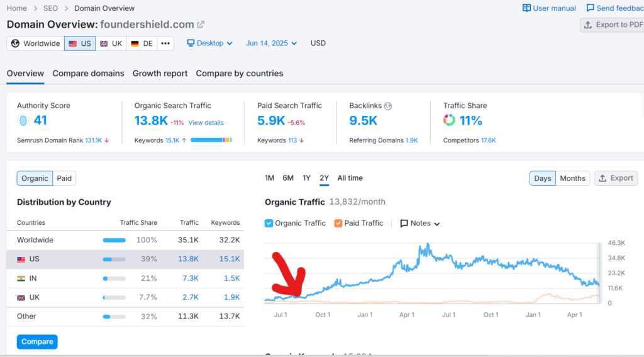This screenshot has height=357, width=644.
Task: Open the Jun 14, 2025 date picker
Action: [x=272, y=43]
